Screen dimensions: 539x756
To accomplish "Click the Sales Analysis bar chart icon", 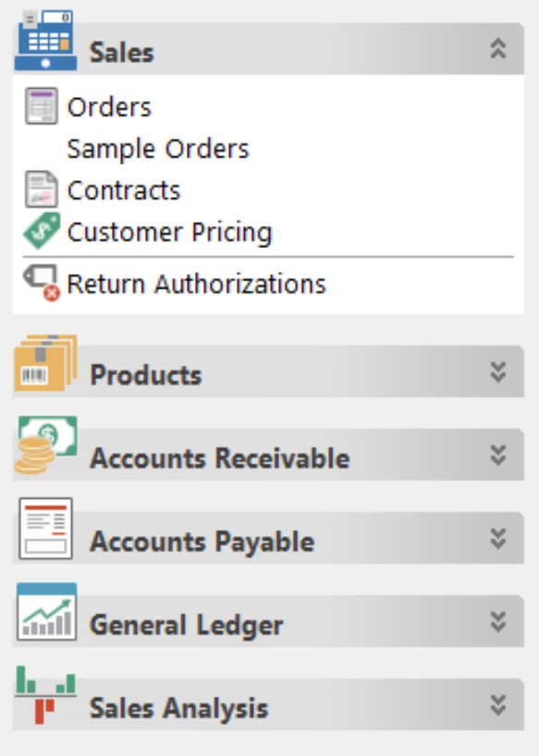I will pos(45,695).
